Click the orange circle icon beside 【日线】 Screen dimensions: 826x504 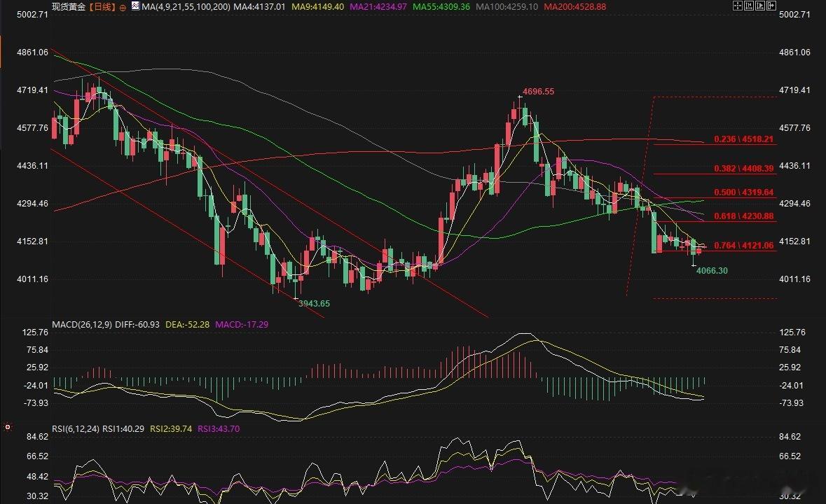click(x=123, y=8)
